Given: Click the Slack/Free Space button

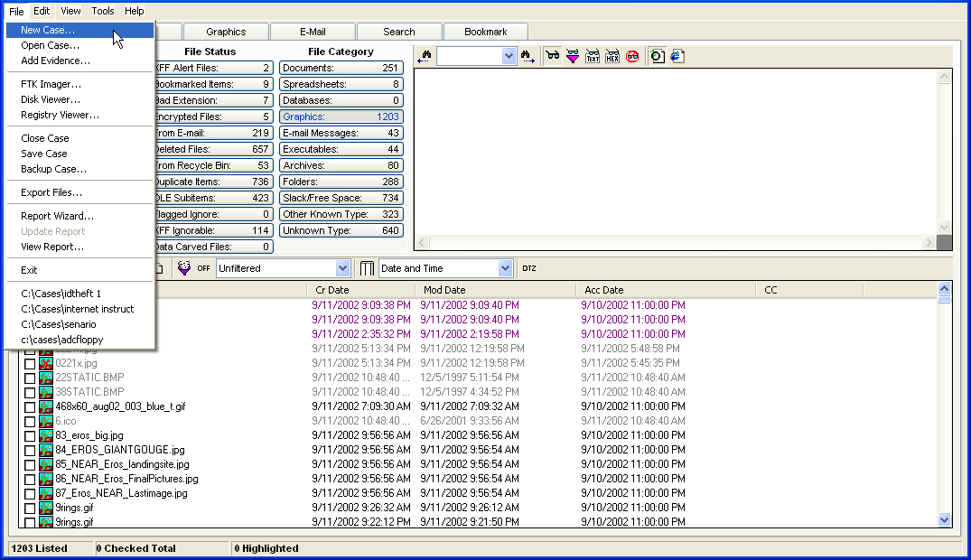Looking at the screenshot, I should [341, 198].
